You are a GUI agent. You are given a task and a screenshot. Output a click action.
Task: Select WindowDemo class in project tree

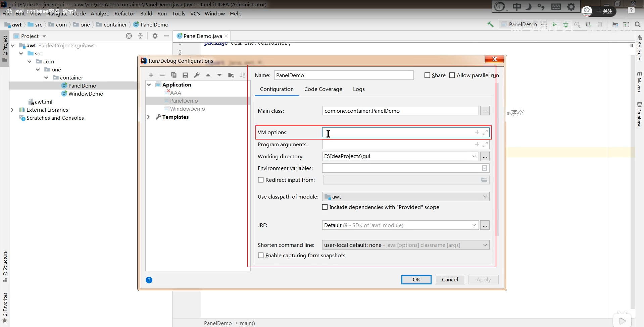(x=86, y=94)
